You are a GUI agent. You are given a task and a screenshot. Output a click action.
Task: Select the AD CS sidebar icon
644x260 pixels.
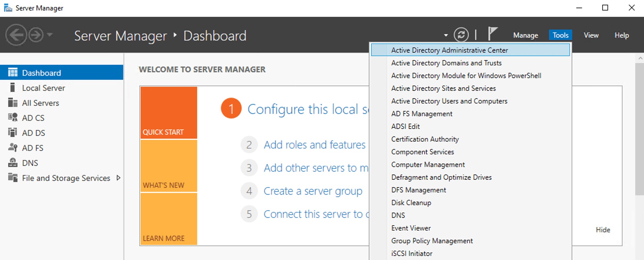[13, 118]
